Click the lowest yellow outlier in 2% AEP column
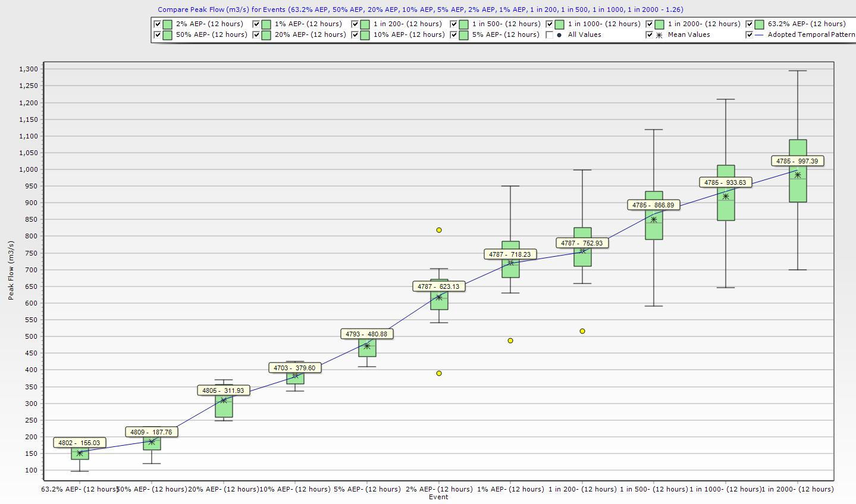This screenshot has height=504, width=856. point(439,373)
